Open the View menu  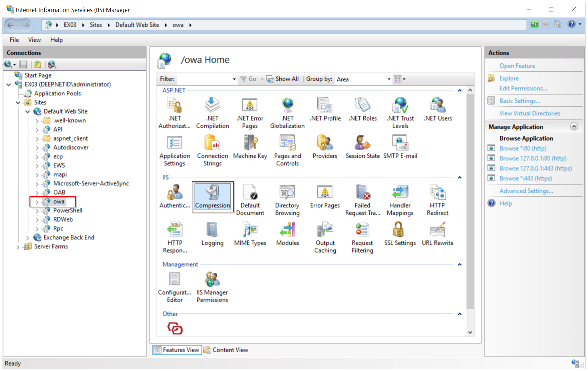(x=34, y=40)
